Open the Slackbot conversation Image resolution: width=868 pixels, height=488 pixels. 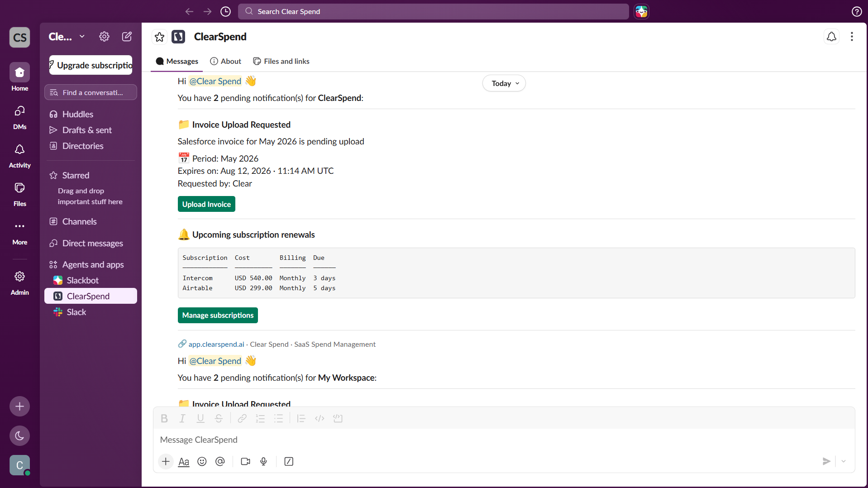coord(91,280)
